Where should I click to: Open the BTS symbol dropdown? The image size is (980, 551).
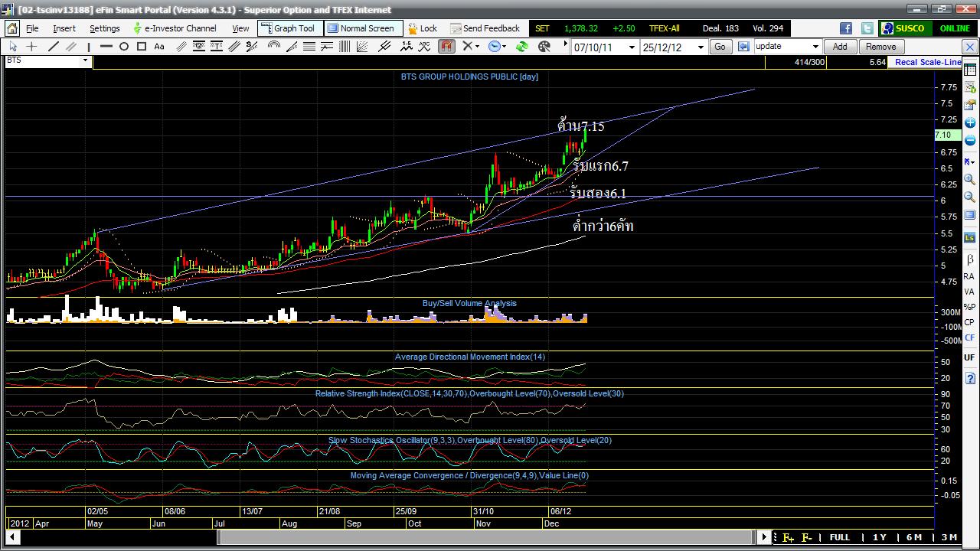85,60
